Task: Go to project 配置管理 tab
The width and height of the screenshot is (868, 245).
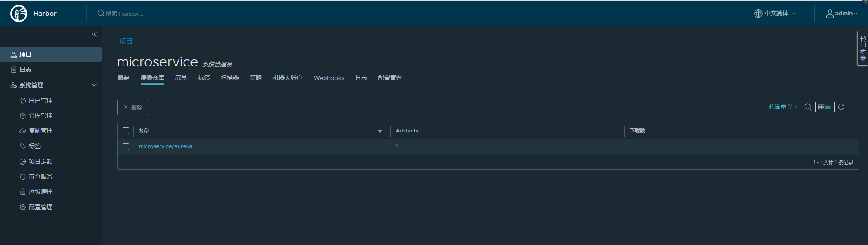Action: 390,78
